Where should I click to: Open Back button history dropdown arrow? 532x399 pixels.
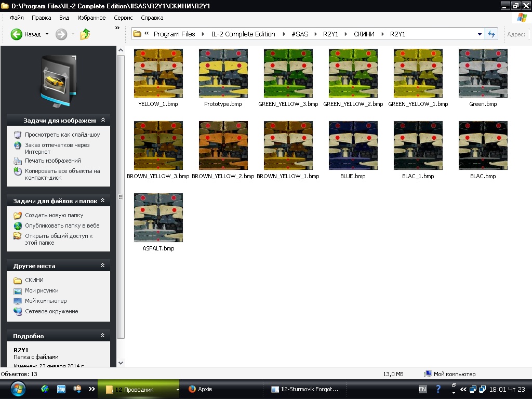[47, 34]
